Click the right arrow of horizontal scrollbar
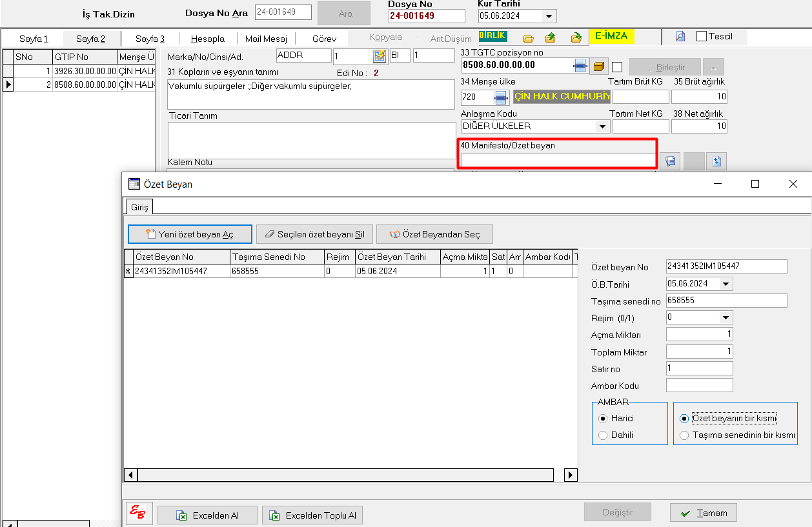 pos(571,475)
